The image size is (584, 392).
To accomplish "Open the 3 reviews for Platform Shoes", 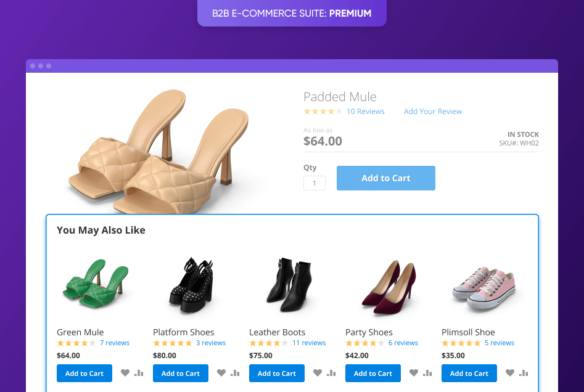I will [210, 343].
